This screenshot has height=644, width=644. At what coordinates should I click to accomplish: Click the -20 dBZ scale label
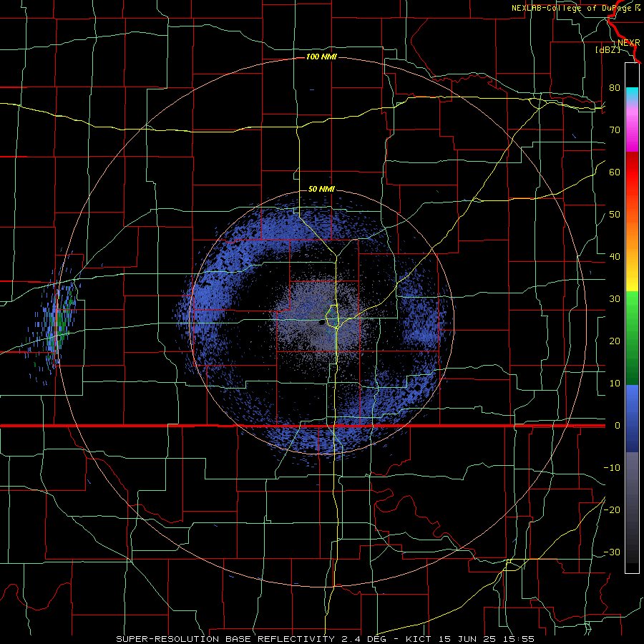612,509
